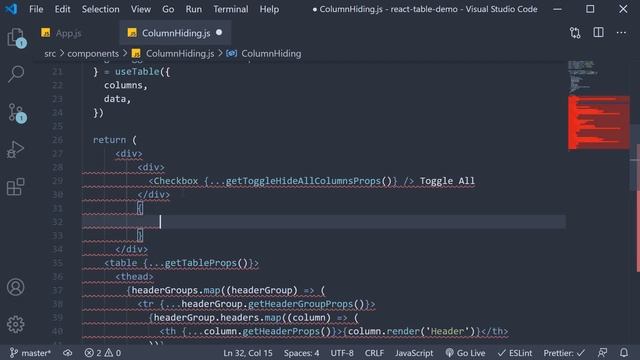Click 'return' keyword on line 26

coord(109,140)
